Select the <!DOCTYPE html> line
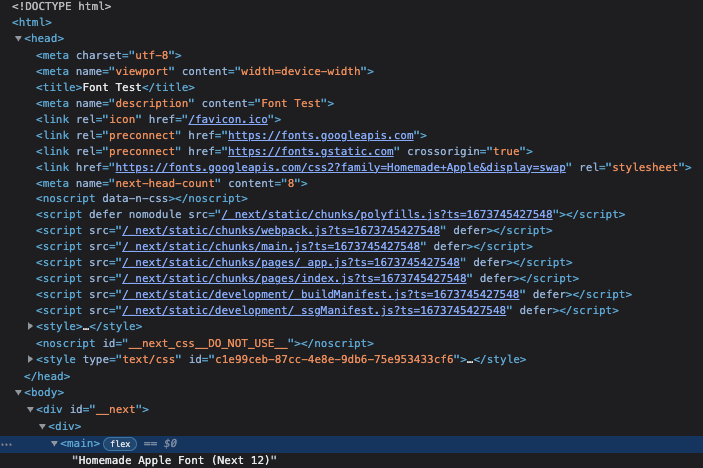The height and width of the screenshot is (468, 703). [x=61, y=6]
